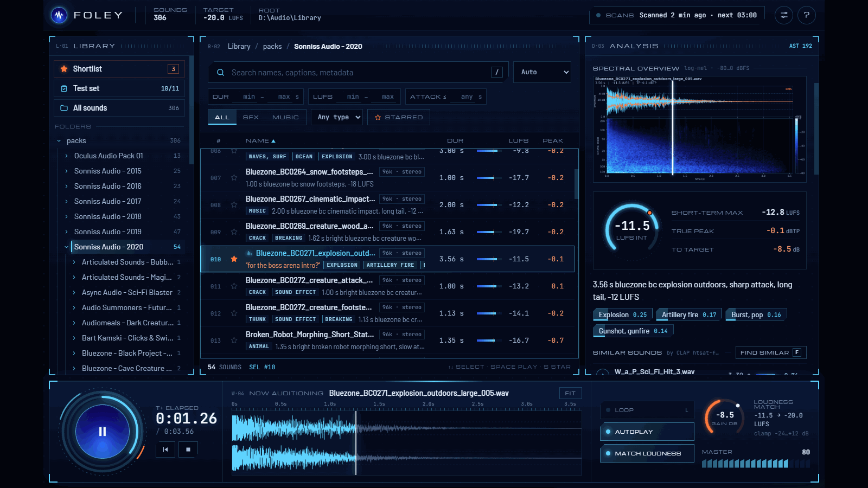Star the Bluezone_BC0264_snow_footsteps row
Image resolution: width=868 pixels, height=488 pixels.
coord(234,178)
